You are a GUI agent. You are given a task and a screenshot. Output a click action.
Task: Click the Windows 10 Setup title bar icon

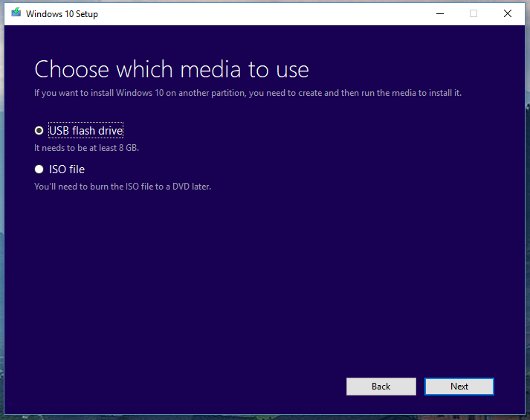point(16,13)
